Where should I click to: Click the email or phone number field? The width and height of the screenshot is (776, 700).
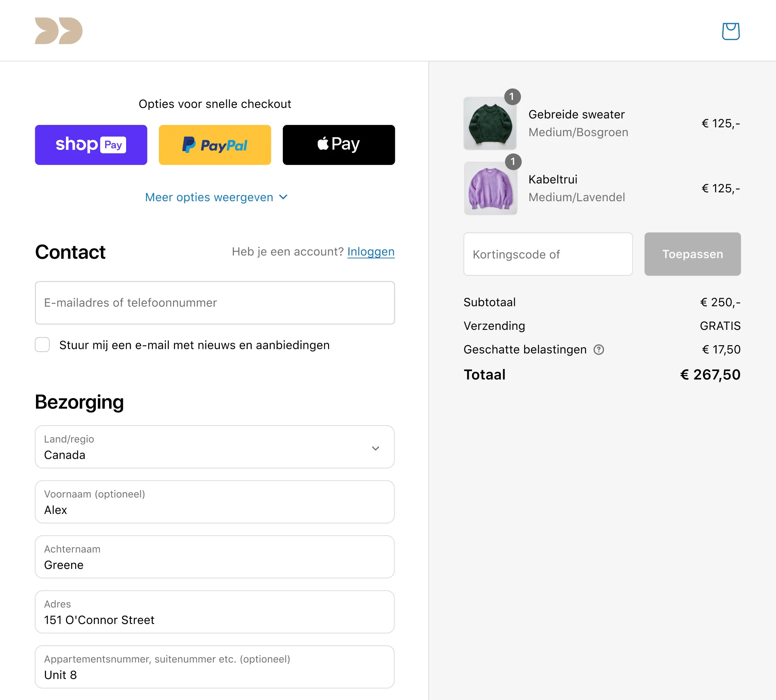coord(215,303)
